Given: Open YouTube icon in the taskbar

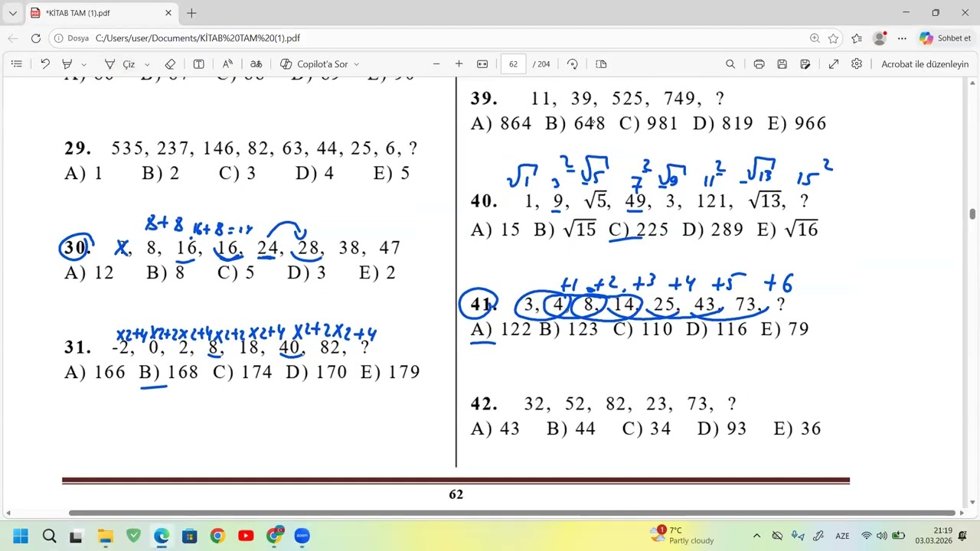Looking at the screenshot, I should [x=246, y=536].
